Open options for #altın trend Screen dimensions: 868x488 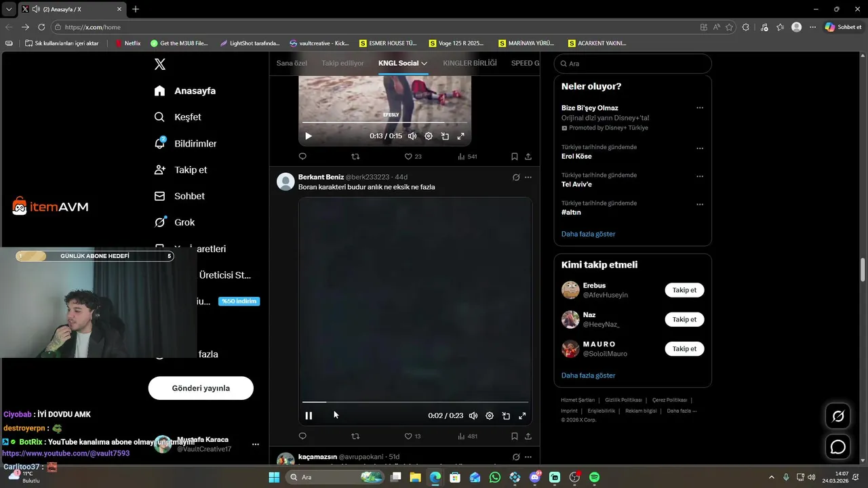[700, 205]
